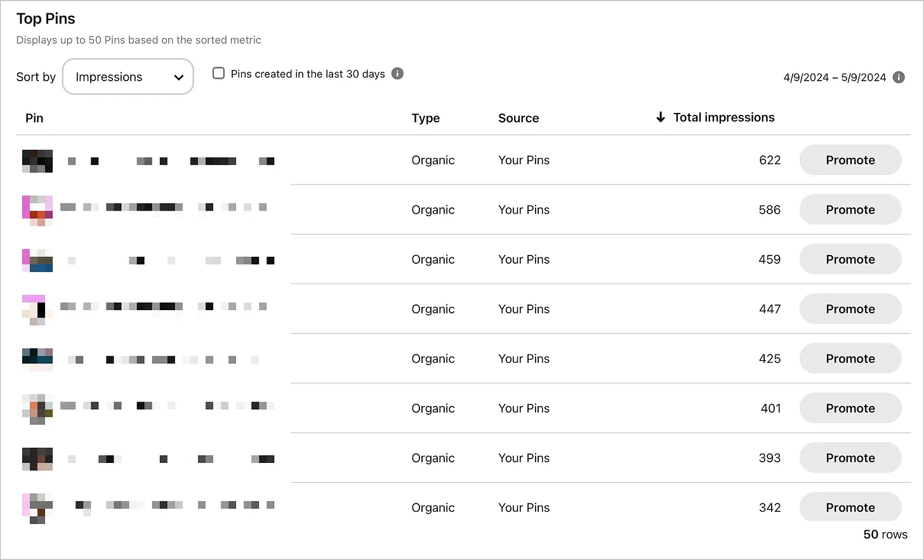Click the Total impressions column header
924x560 pixels.
click(723, 117)
